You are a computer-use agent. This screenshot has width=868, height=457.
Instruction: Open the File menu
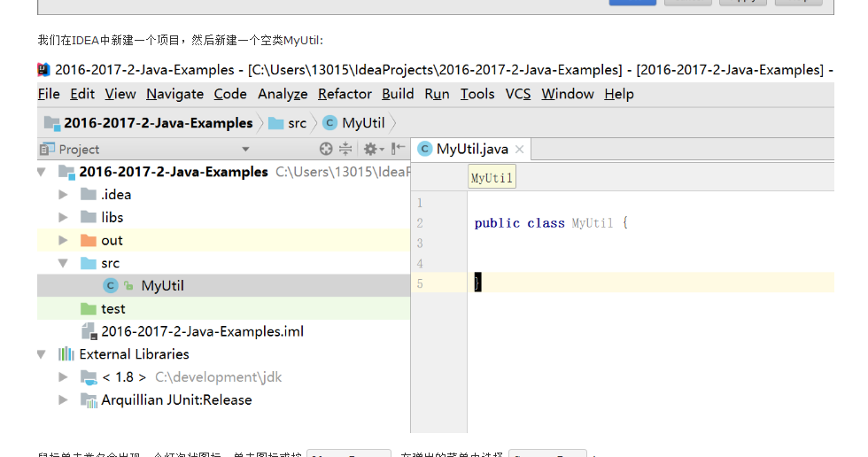pyautogui.click(x=49, y=94)
